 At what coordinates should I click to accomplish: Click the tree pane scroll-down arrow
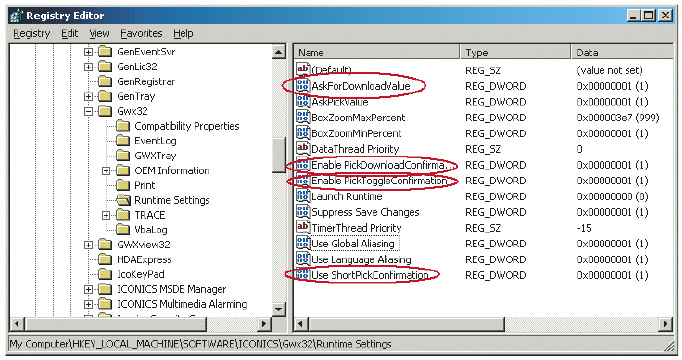pyautogui.click(x=278, y=310)
